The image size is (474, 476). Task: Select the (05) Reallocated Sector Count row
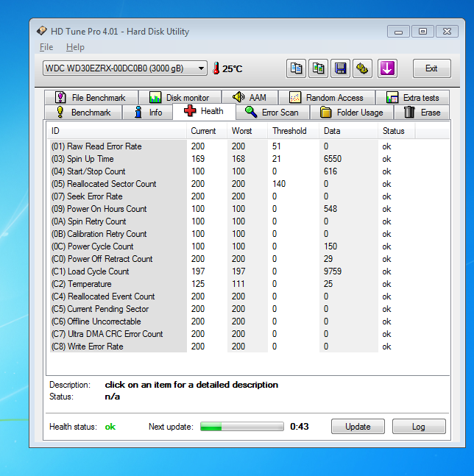[231, 184]
